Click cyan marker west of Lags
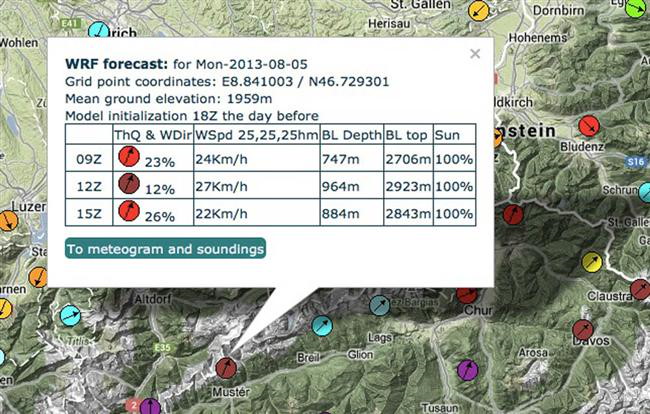650x414 pixels. click(322, 326)
